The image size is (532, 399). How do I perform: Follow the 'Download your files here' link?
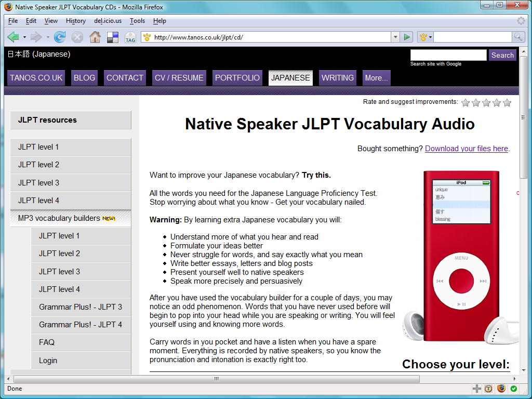coord(467,149)
